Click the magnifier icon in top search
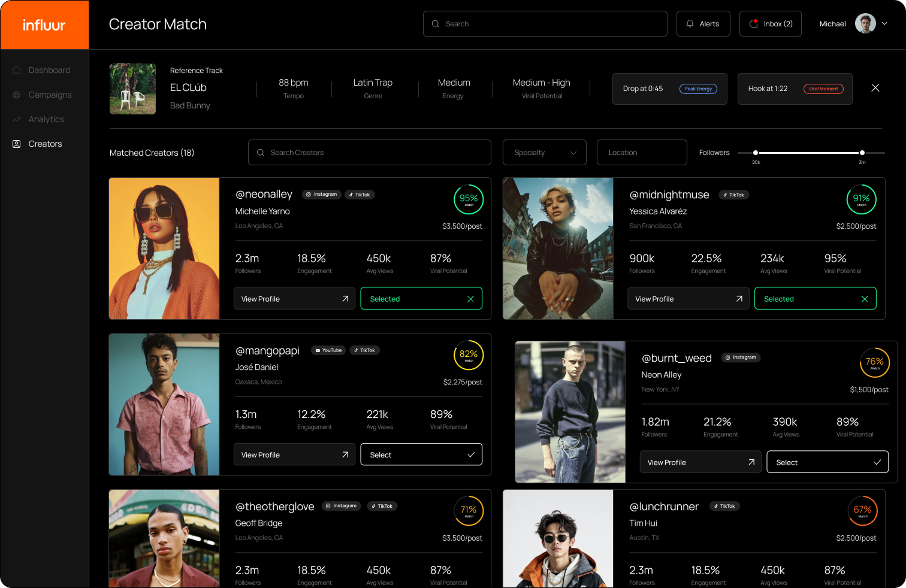This screenshot has width=906, height=588. coord(436,24)
